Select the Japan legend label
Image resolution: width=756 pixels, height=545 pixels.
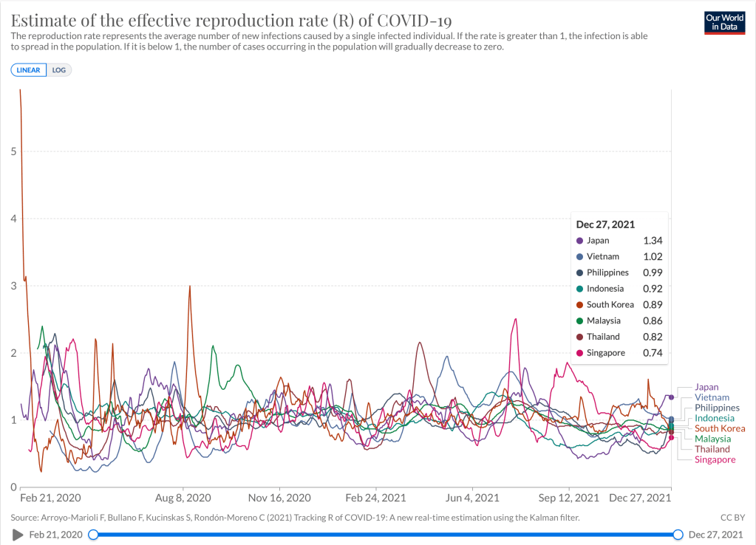click(706, 387)
